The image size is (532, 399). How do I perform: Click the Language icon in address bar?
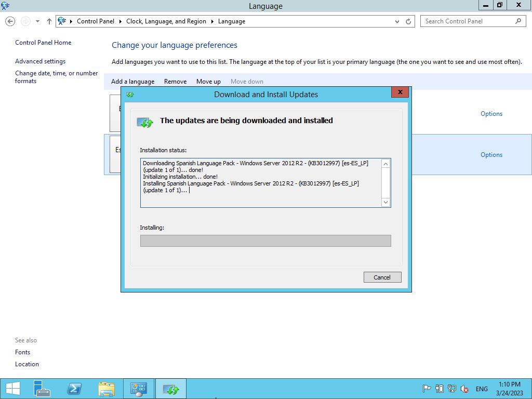[x=62, y=21]
